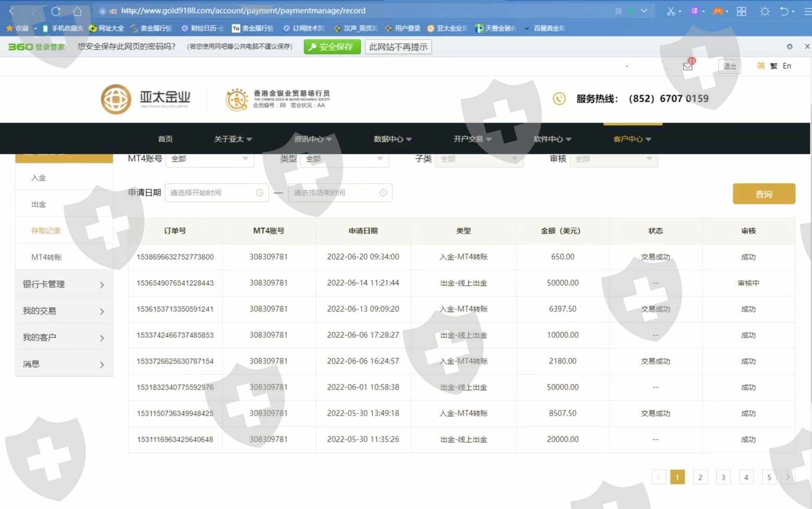Expand the 银行卡管理 sidebar section
Screen dimensions: 812x509
click(64, 285)
